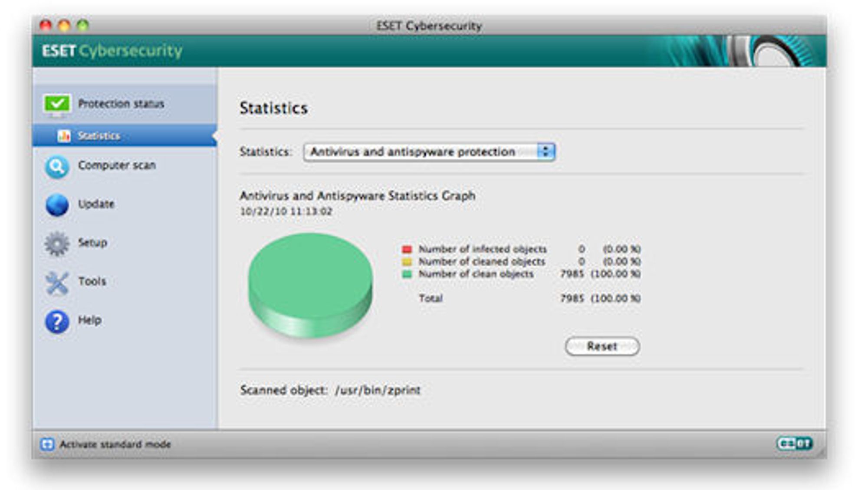Open the Tools section
Viewport: 868px width, 490px height.
coord(125,281)
